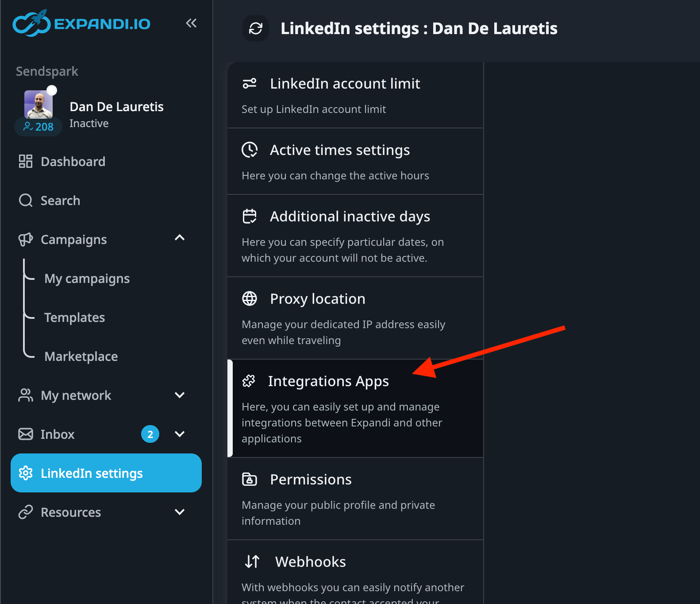Open Dashboard from the sidebar
Image resolution: width=700 pixels, height=604 pixels.
(106, 161)
